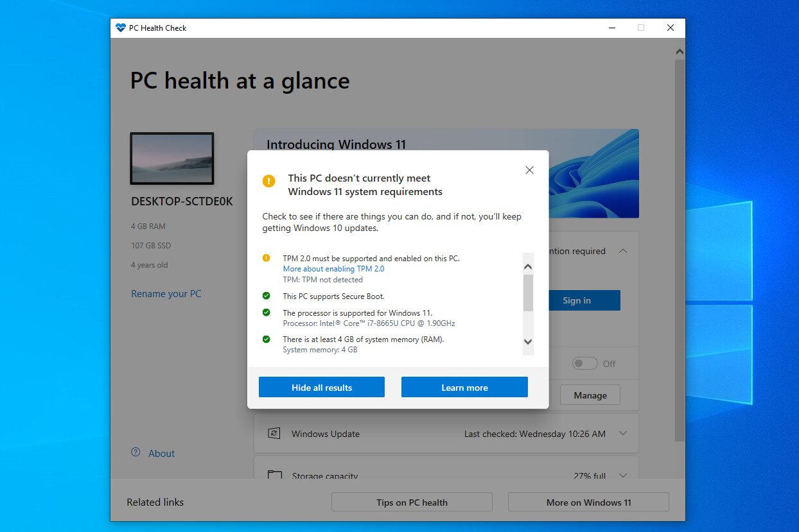Open the Rename your PC link

[x=166, y=294]
